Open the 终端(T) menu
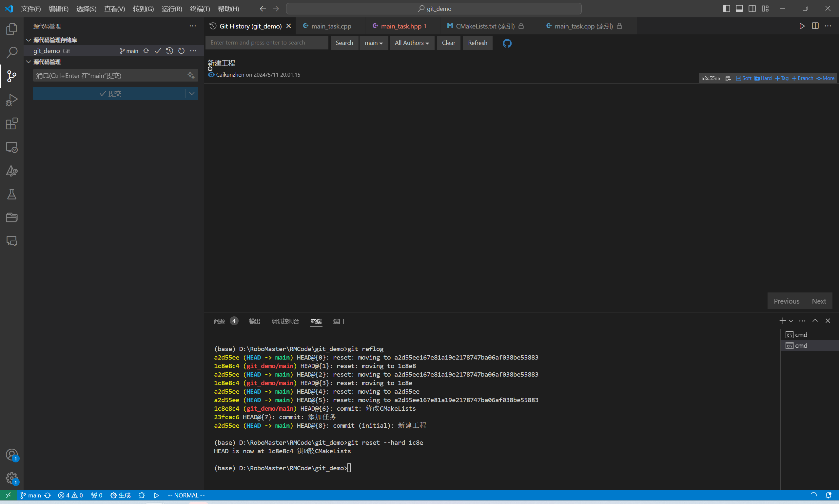Image resolution: width=839 pixels, height=504 pixels. click(200, 9)
